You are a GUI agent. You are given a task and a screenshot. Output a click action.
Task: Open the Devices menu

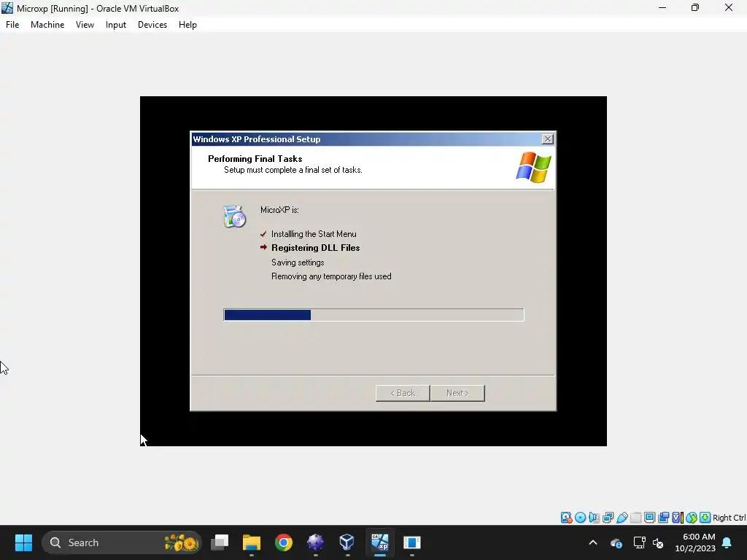(152, 25)
